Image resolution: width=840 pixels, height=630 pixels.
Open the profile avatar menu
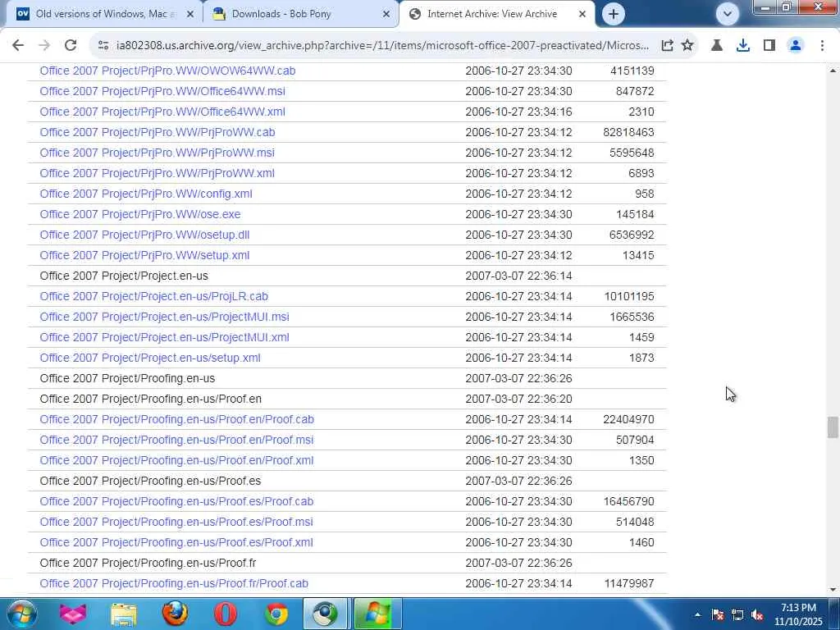pyautogui.click(x=796, y=46)
